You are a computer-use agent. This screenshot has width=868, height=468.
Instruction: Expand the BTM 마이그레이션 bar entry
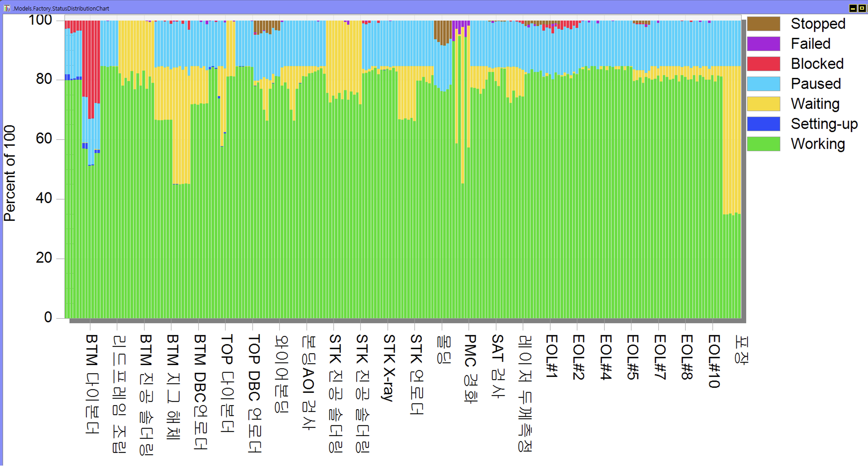pyautogui.click(x=89, y=173)
